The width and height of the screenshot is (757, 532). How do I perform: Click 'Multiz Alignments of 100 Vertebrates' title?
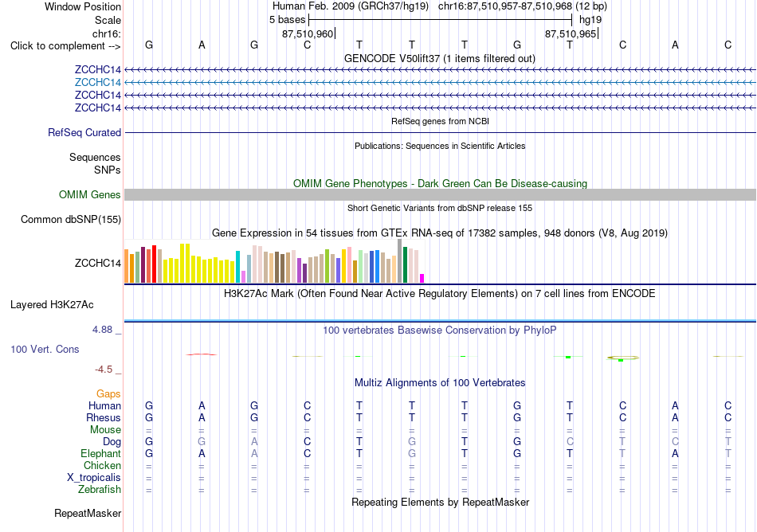pyautogui.click(x=440, y=383)
